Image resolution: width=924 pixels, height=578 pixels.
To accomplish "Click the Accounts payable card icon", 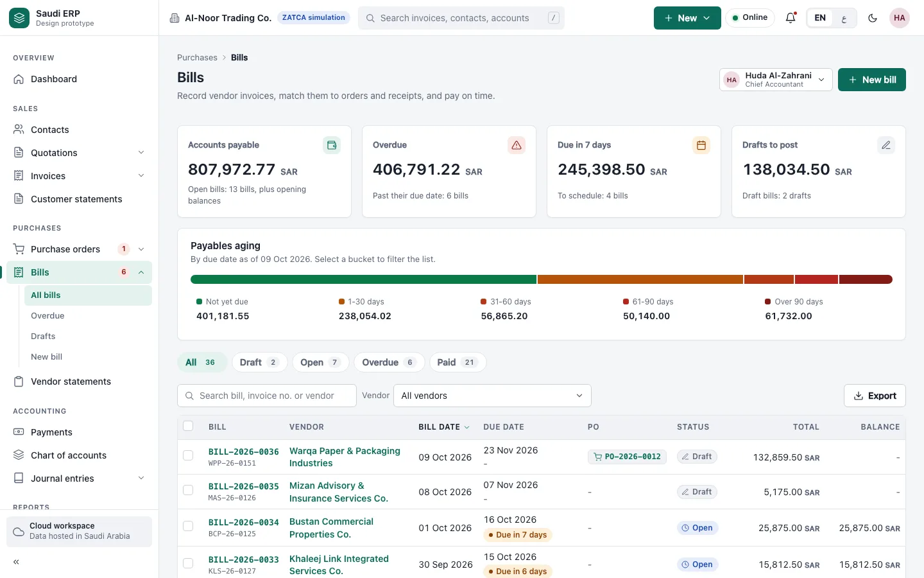I will (332, 145).
